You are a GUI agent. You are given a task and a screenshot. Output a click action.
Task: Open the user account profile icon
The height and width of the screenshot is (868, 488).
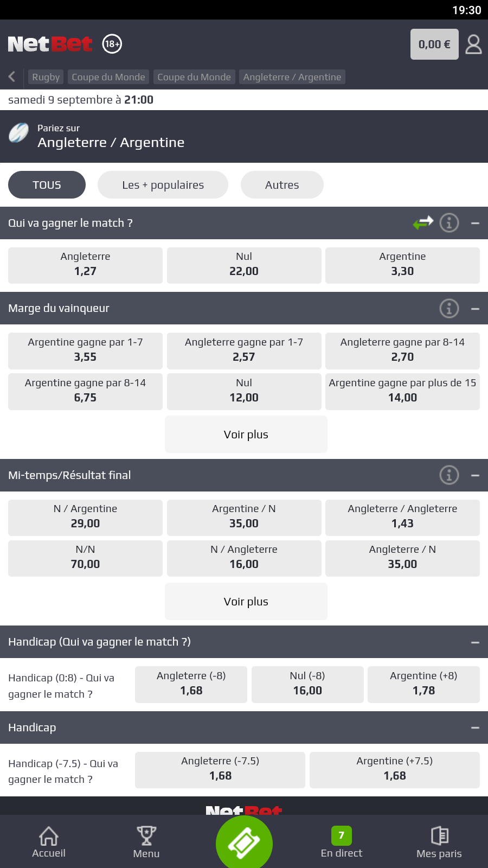click(x=473, y=44)
